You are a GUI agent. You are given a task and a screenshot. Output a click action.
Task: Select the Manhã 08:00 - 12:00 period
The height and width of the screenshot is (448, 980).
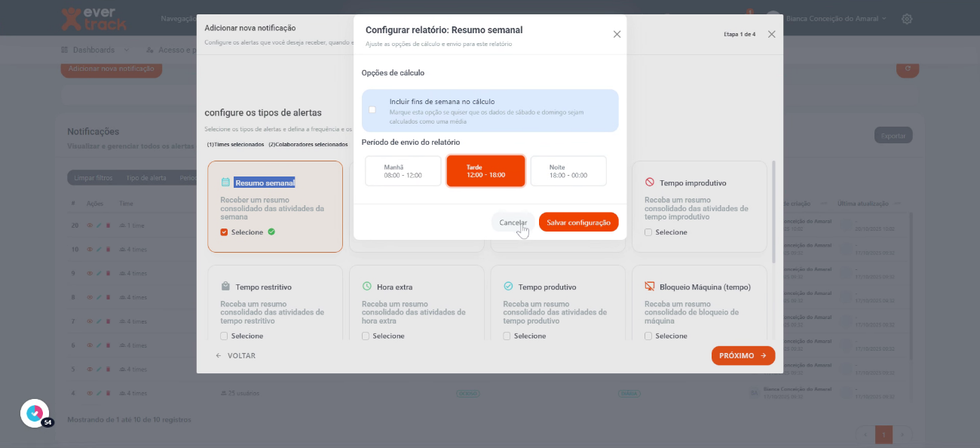point(403,171)
